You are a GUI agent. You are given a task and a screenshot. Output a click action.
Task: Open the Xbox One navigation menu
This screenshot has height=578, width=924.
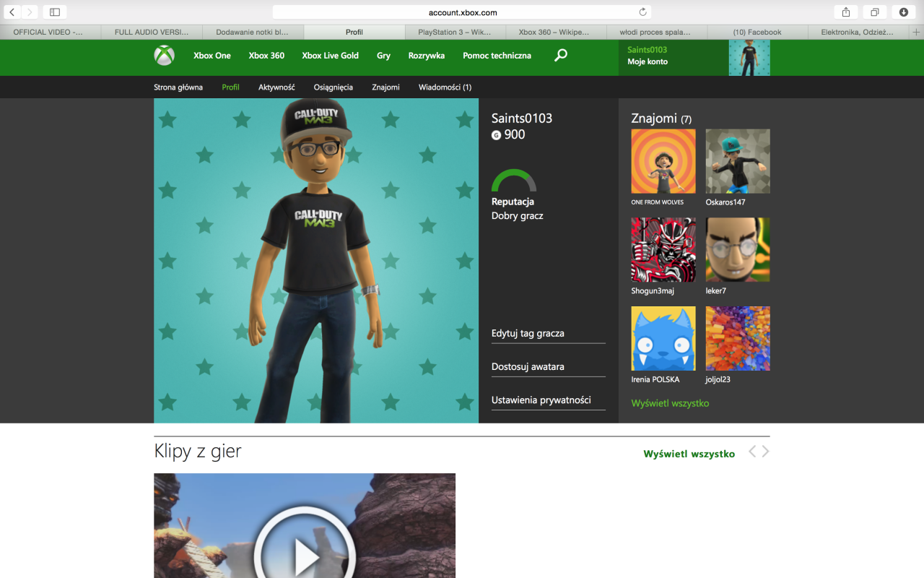(212, 56)
